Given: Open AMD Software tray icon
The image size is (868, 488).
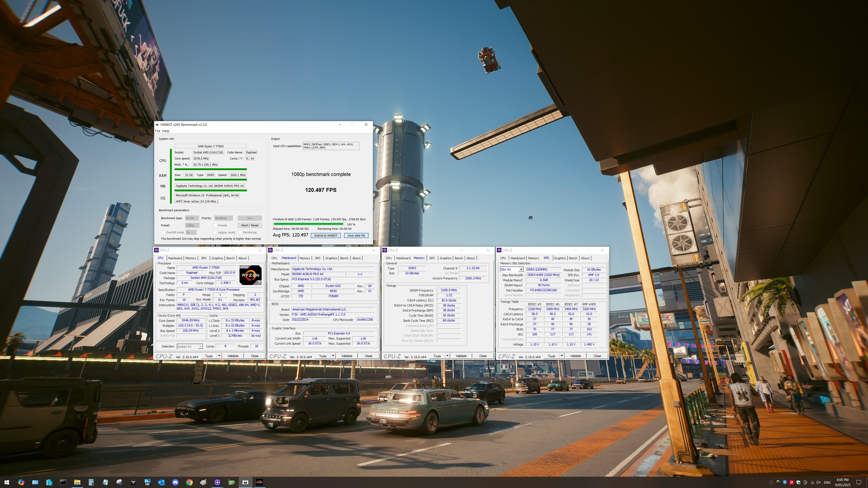Looking at the screenshot, I should 792,482.
